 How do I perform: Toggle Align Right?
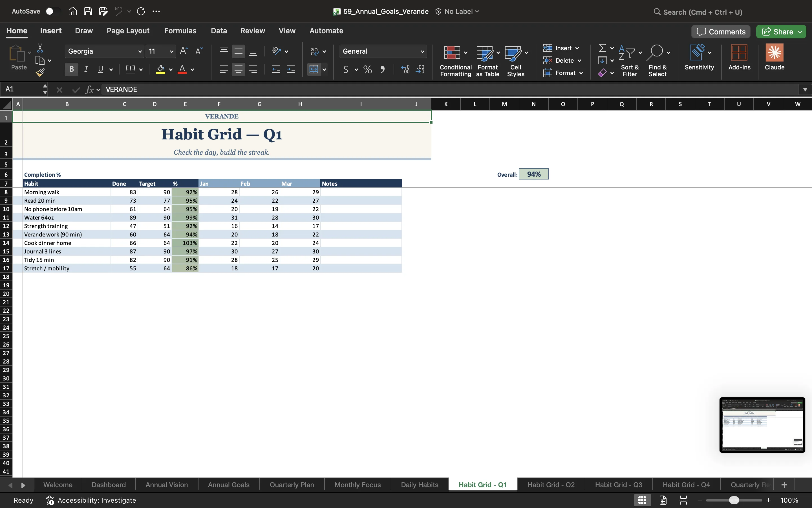coord(253,69)
